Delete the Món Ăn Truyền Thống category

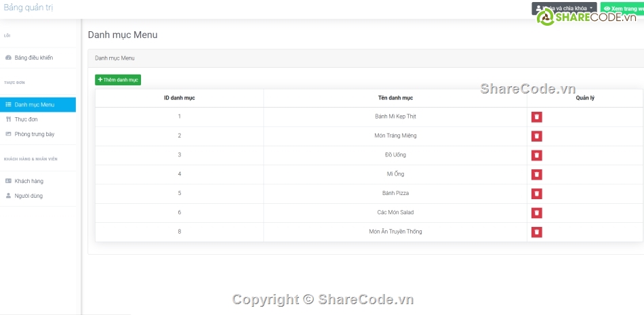coord(536,232)
